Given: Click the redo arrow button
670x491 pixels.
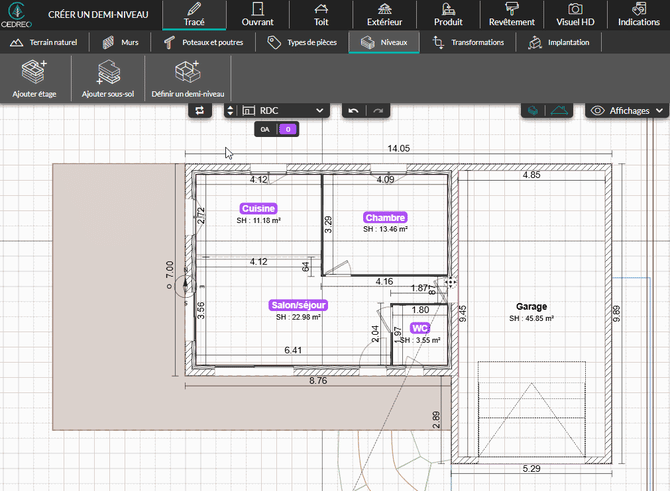Looking at the screenshot, I should pyautogui.click(x=377, y=110).
